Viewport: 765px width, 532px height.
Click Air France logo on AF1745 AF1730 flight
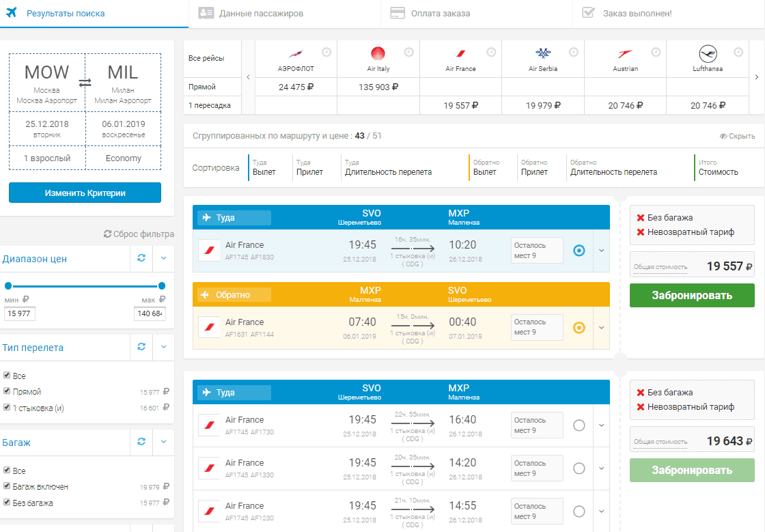click(209, 425)
